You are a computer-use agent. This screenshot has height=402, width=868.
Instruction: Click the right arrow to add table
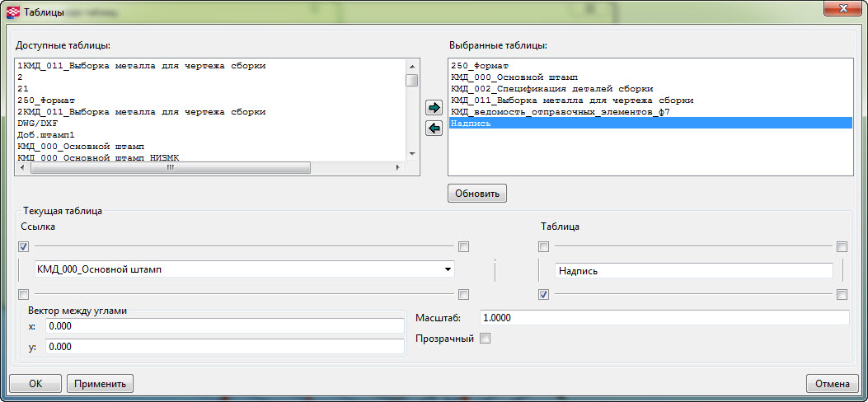(x=434, y=108)
